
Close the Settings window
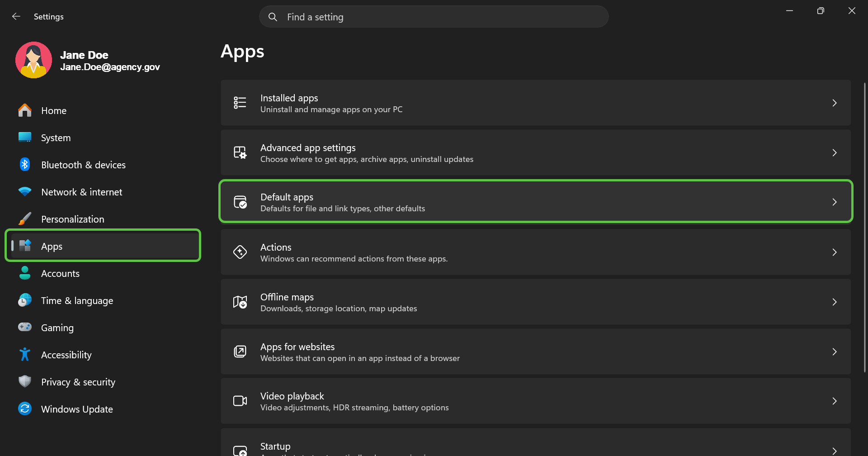tap(852, 11)
